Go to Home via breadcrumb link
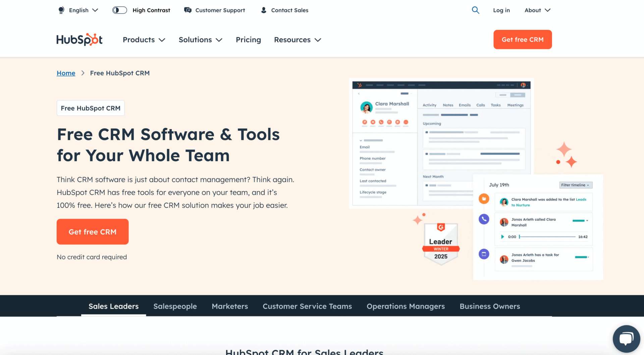 click(66, 73)
